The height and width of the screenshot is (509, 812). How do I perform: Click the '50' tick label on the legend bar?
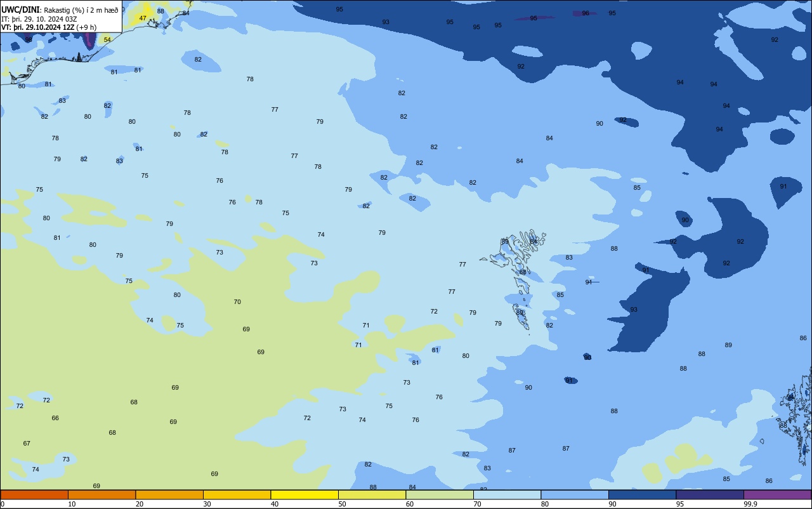(x=342, y=504)
